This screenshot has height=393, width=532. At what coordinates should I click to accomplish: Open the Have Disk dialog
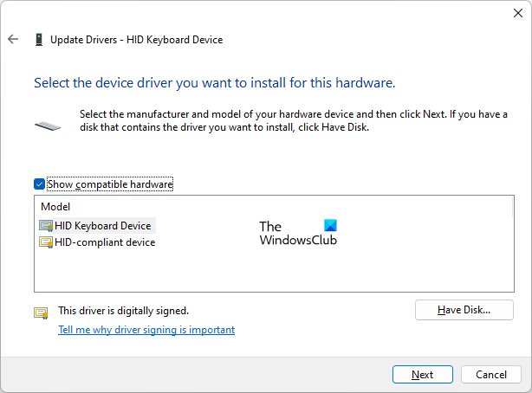coord(464,310)
